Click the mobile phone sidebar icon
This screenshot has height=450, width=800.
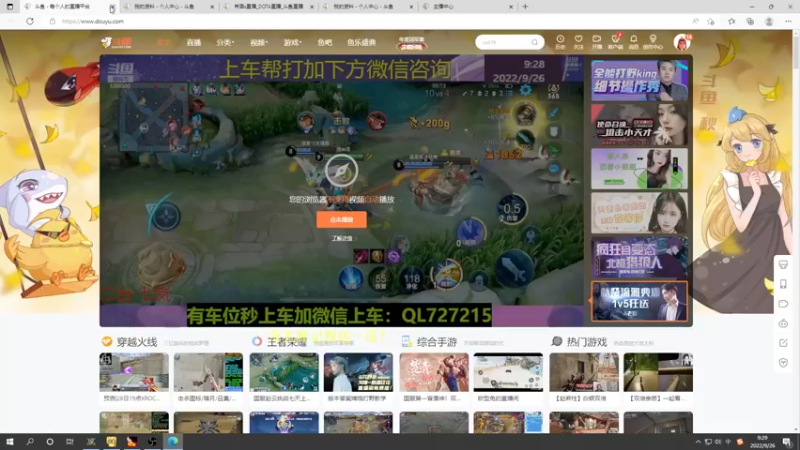(783, 284)
